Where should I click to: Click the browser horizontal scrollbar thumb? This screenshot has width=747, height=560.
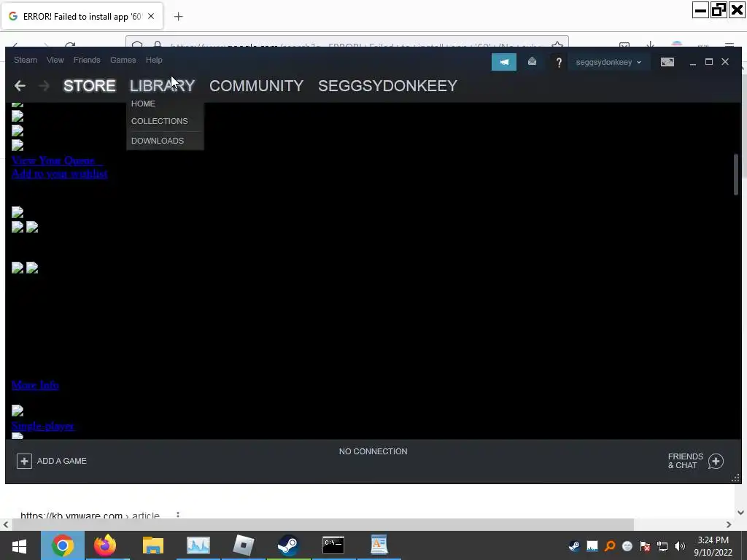pyautogui.click(x=323, y=524)
